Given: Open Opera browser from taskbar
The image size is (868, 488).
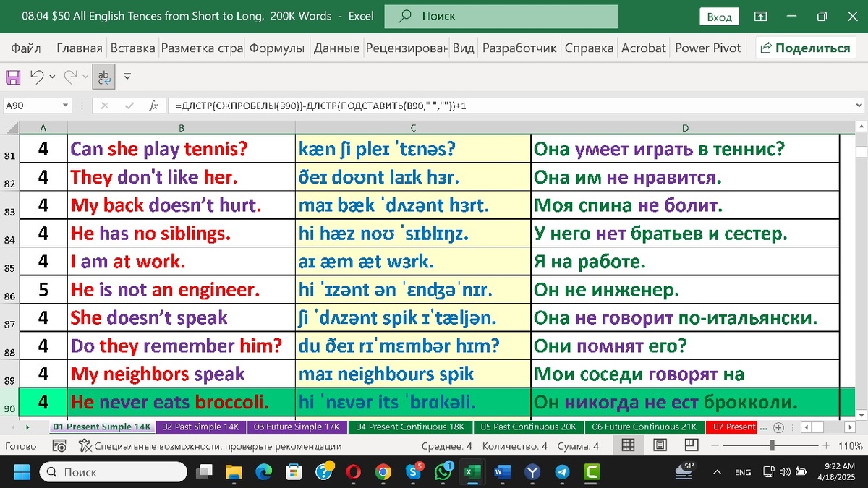Looking at the screenshot, I should 354,472.
